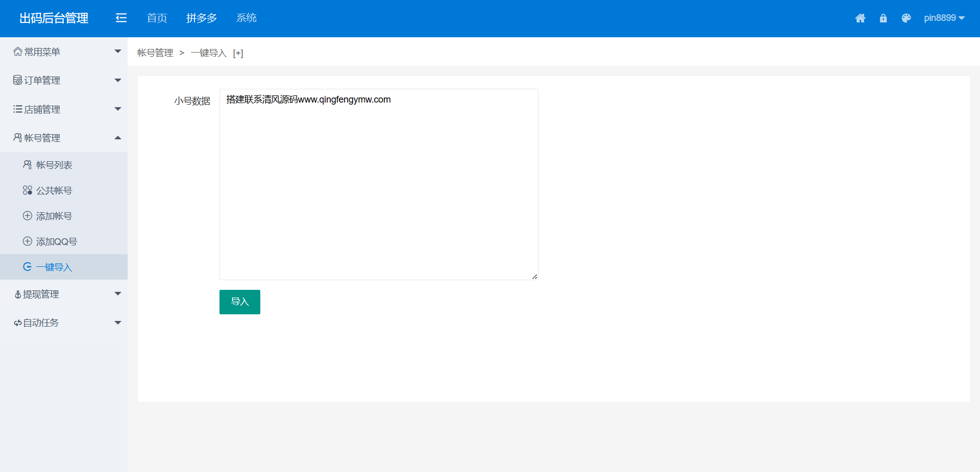The image size is (980, 472).
Task: Expand the 常用菜单 sidebar section
Action: 118,52
